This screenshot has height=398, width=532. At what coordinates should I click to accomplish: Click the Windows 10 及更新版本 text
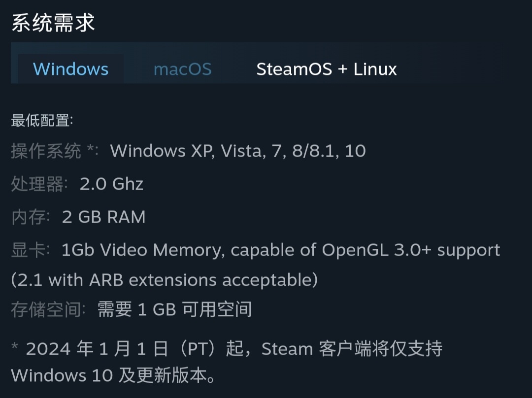click(x=113, y=375)
